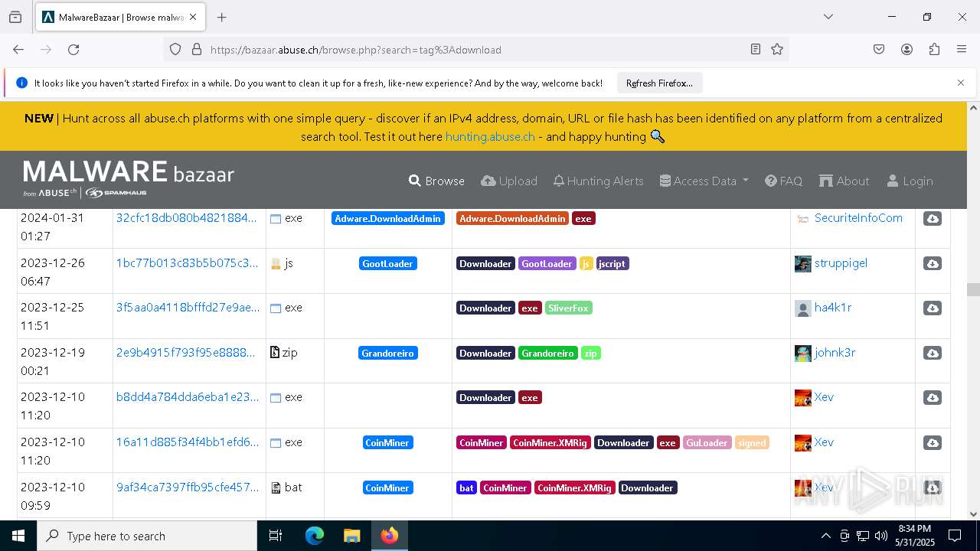Click the SilverFox tag
980x551 pixels.
pyautogui.click(x=568, y=308)
